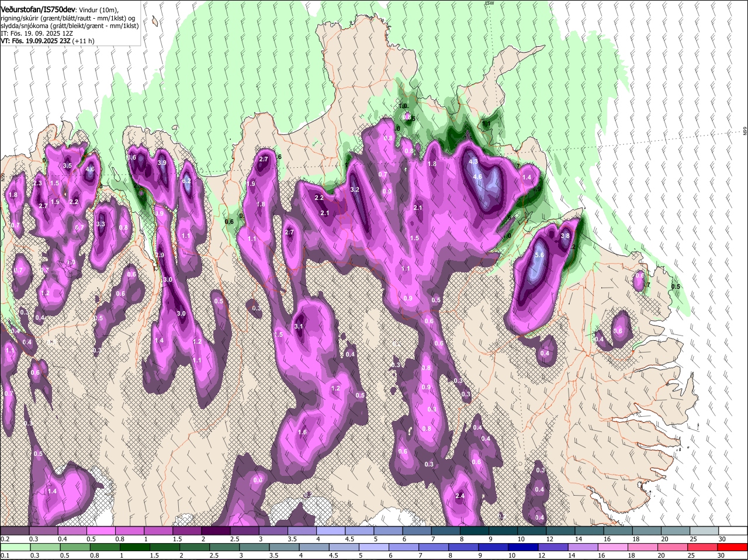This screenshot has height=560, width=748.
Task: Click the 3.6 precipitation value on the map
Action: pyautogui.click(x=131, y=157)
